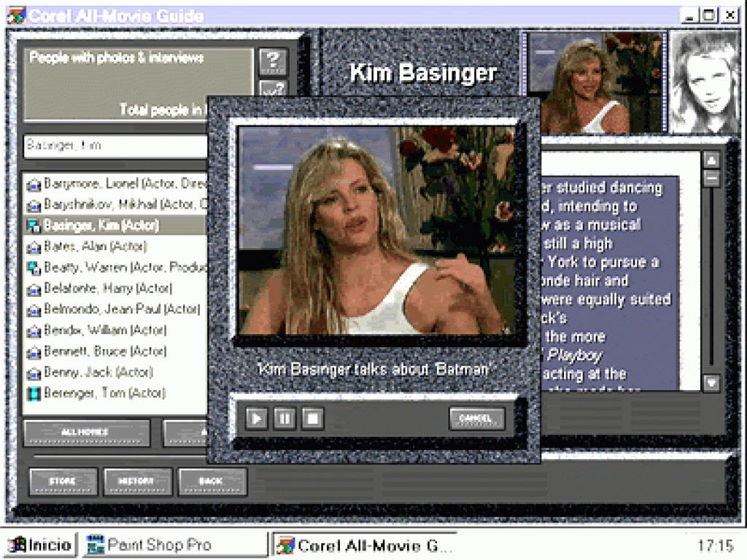
Task: Open the History view
Action: [138, 481]
